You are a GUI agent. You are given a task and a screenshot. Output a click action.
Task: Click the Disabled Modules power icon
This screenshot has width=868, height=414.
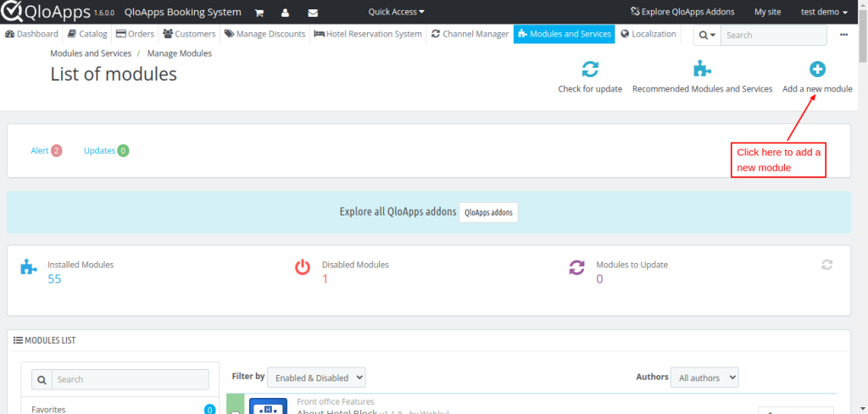303,267
